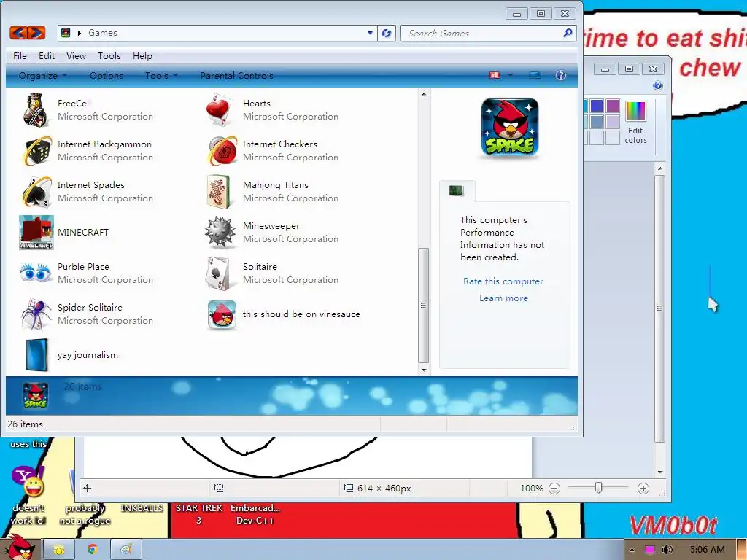Click the Forward navigation arrow

[36, 32]
